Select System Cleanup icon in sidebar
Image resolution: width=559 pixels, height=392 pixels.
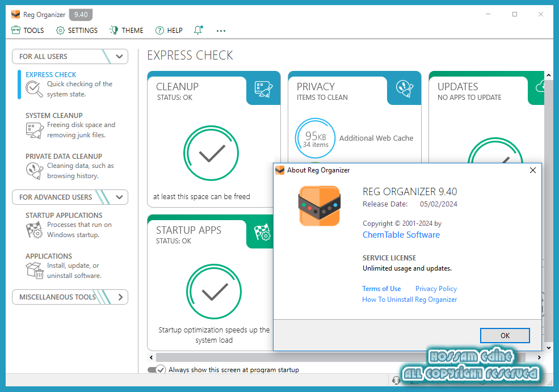point(34,130)
